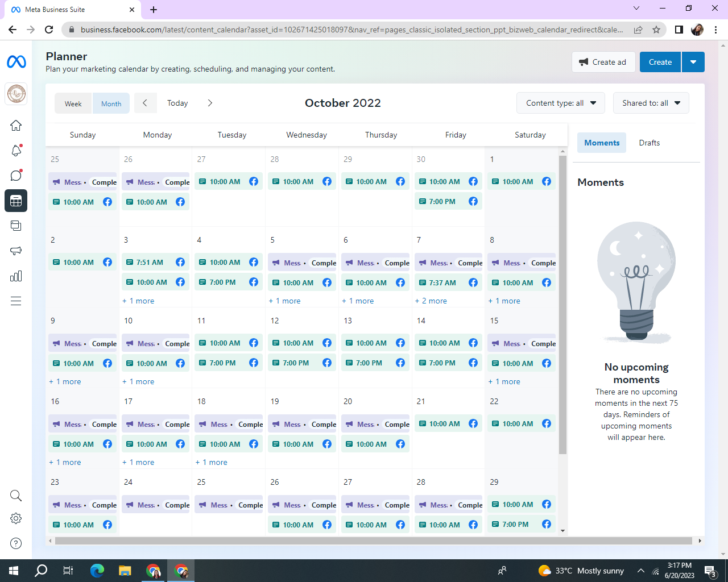728x582 pixels.
Task: Open the Chrome three-dot menu
Action: point(716,30)
